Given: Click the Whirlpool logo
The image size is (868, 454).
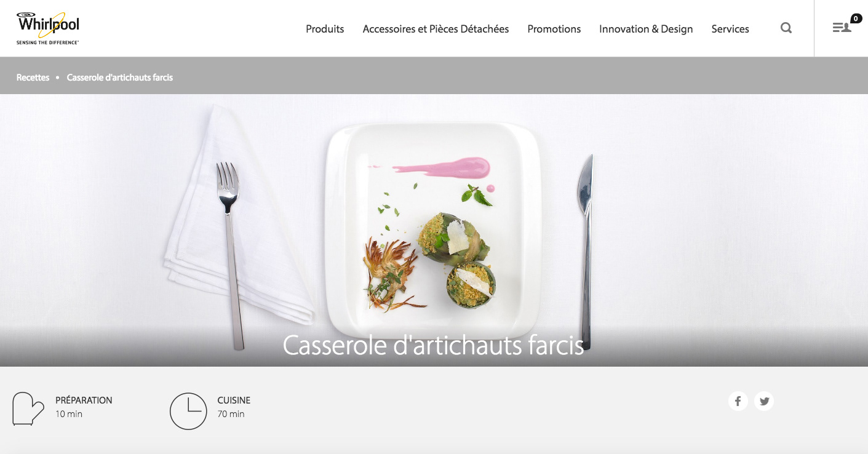Looking at the screenshot, I should point(48,28).
